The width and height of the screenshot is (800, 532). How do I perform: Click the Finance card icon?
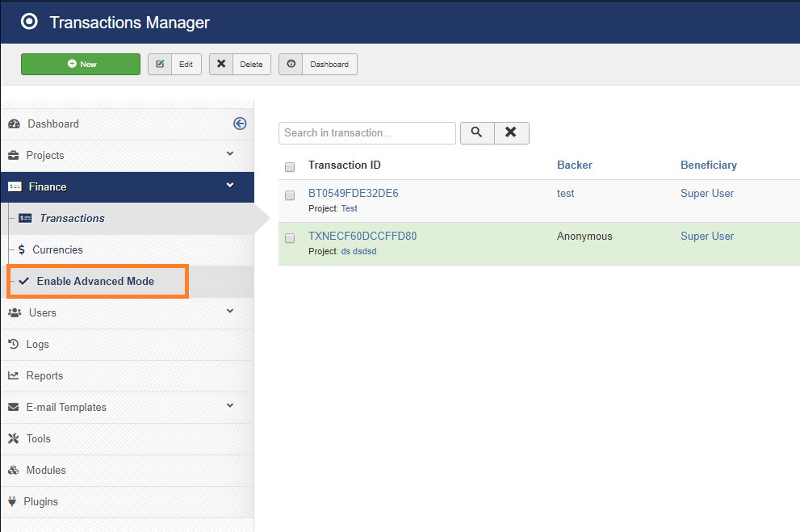(15, 187)
